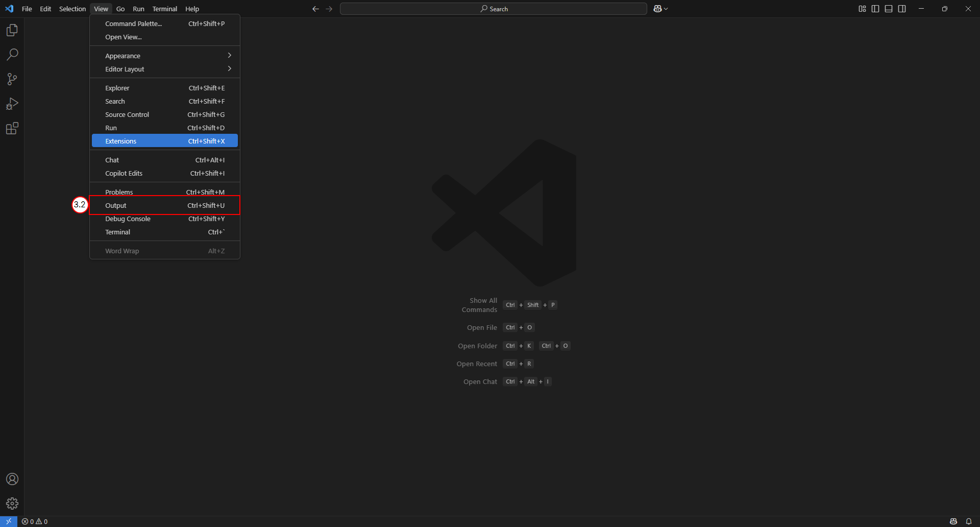Open the Source Control sidebar icon

[12, 79]
